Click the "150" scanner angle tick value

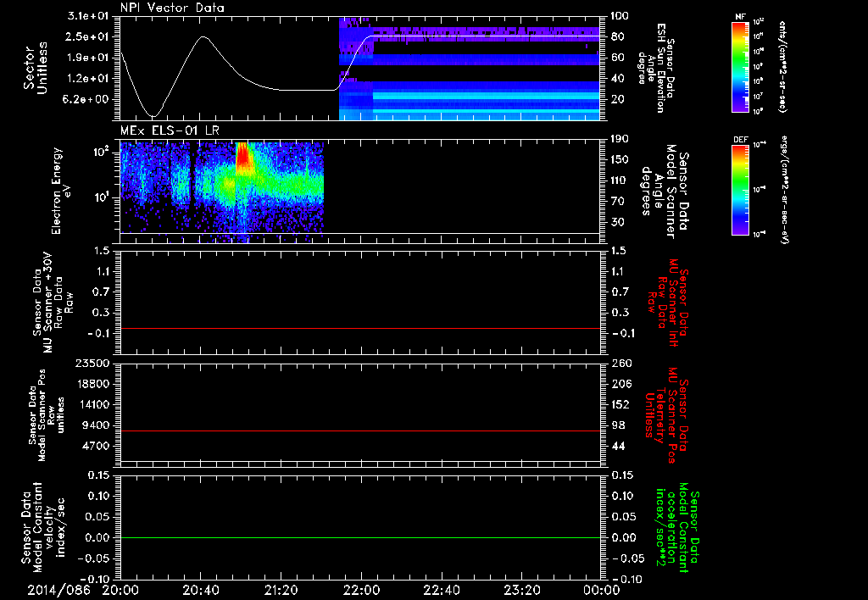point(620,160)
